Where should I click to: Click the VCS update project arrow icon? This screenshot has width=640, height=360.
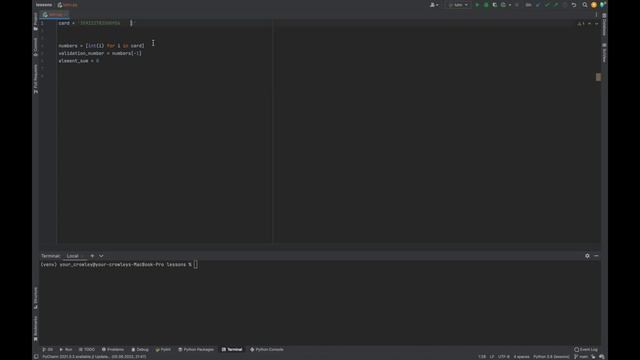[x=538, y=5]
